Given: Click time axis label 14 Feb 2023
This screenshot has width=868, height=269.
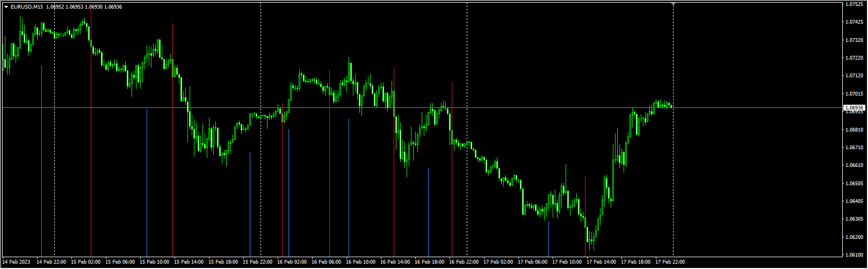Looking at the screenshot, I should click(x=16, y=263).
